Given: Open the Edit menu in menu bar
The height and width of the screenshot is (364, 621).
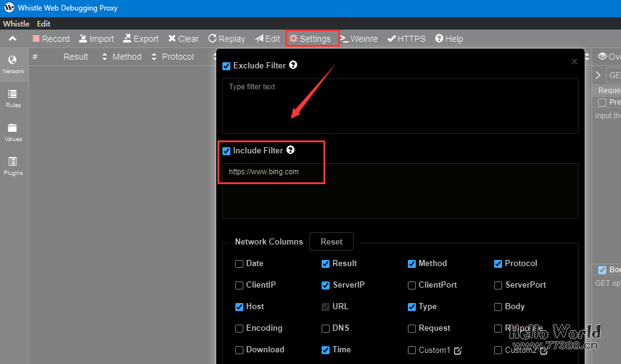Looking at the screenshot, I should point(44,23).
